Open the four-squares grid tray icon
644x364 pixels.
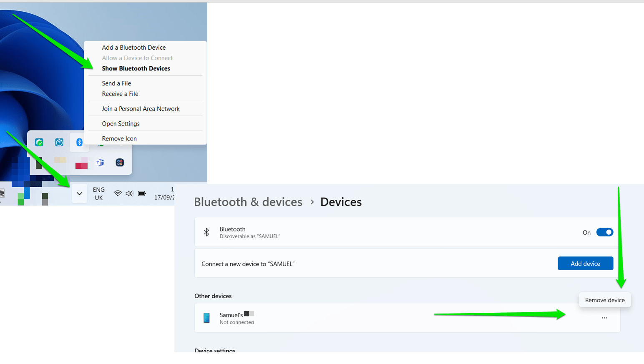[x=120, y=163]
